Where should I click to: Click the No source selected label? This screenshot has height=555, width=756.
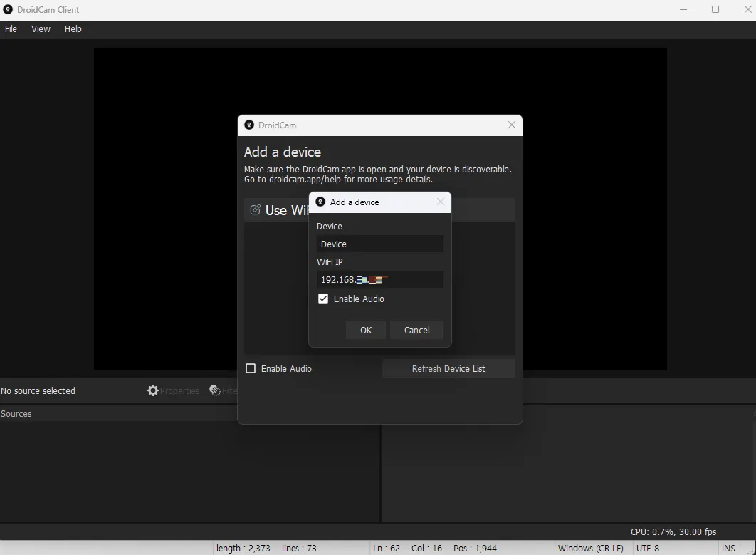click(x=38, y=391)
